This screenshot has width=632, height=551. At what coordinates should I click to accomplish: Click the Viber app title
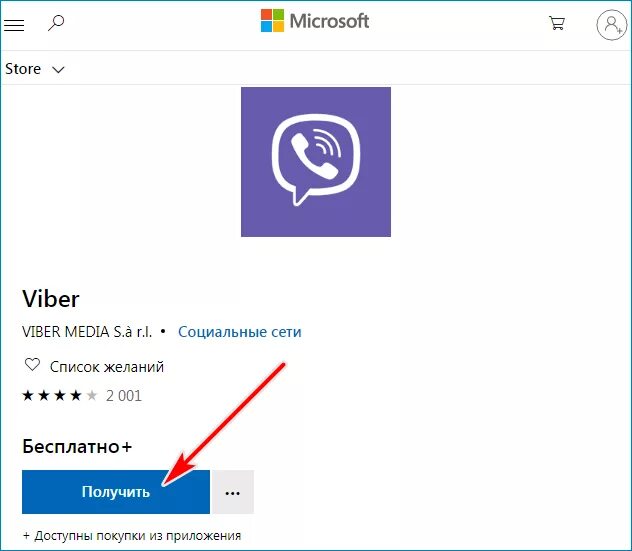click(x=51, y=299)
